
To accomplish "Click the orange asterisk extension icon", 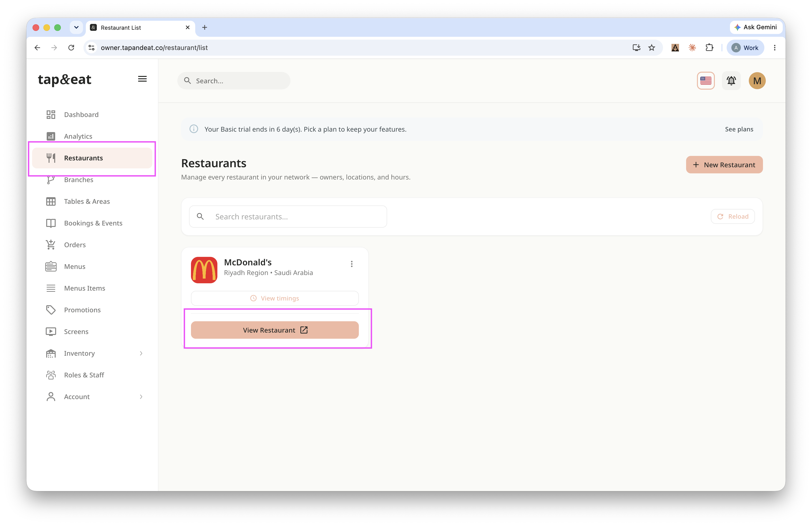I will [692, 48].
